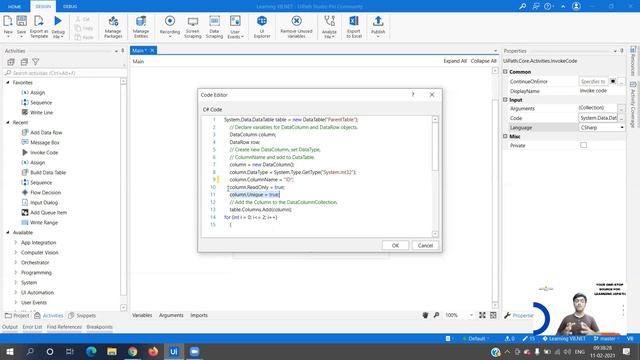The width and height of the screenshot is (640, 360).
Task: Click the Arguments (Collection) field
Action: point(598,108)
